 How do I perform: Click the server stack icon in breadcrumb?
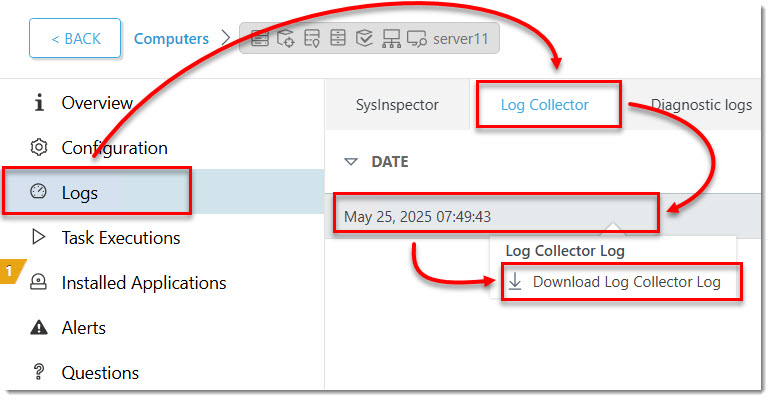[260, 38]
